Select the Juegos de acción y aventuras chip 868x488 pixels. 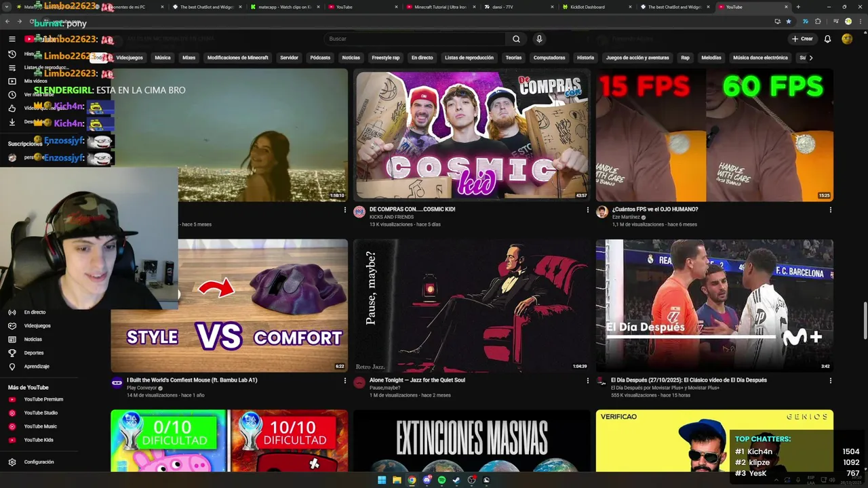click(x=637, y=58)
